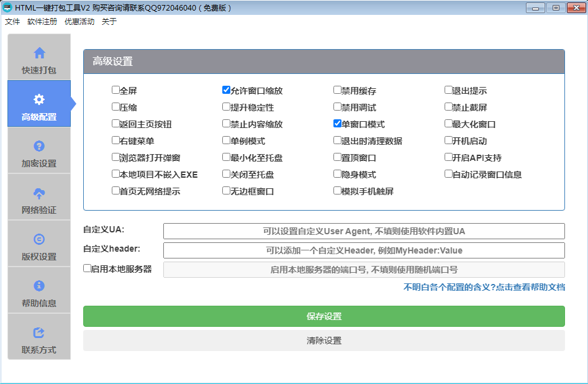Enable the 全屏 checkbox
Screen dimensions: 588x384
(x=115, y=90)
